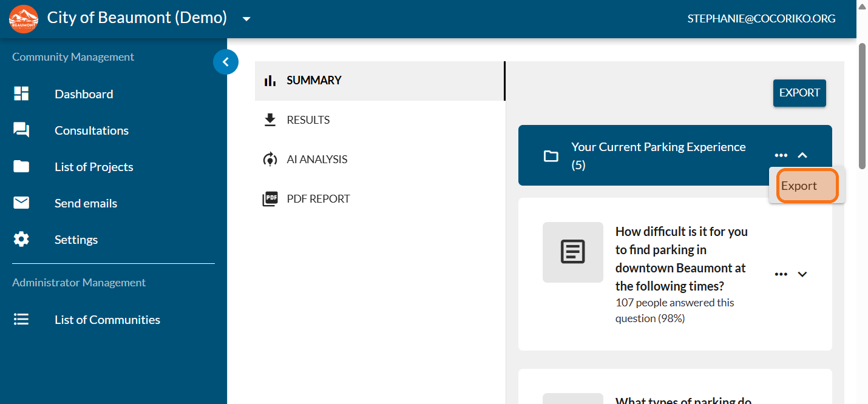The width and height of the screenshot is (868, 404).
Task: Click the vertical page scrollbar
Action: [x=862, y=106]
